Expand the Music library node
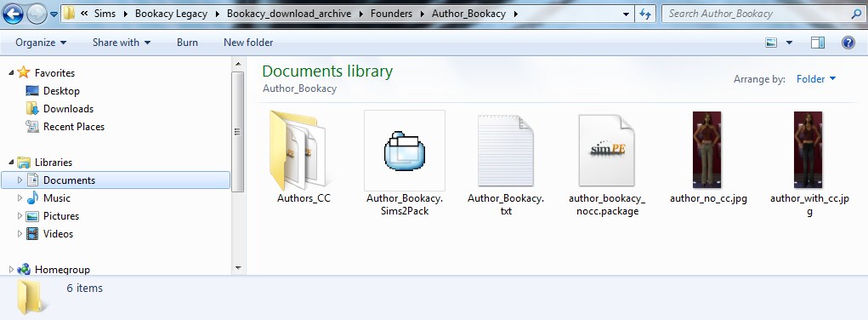Viewport: 868px width, 320px height. (x=20, y=198)
